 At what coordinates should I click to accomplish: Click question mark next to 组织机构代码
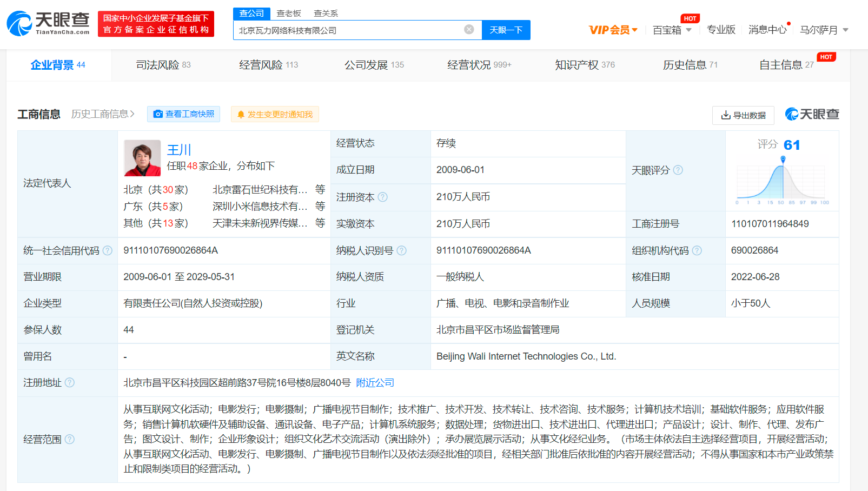click(x=698, y=250)
